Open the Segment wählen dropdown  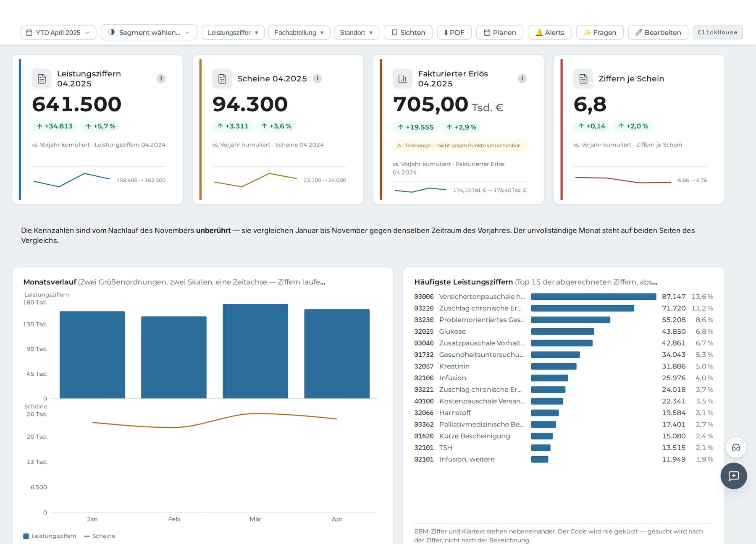point(149,32)
